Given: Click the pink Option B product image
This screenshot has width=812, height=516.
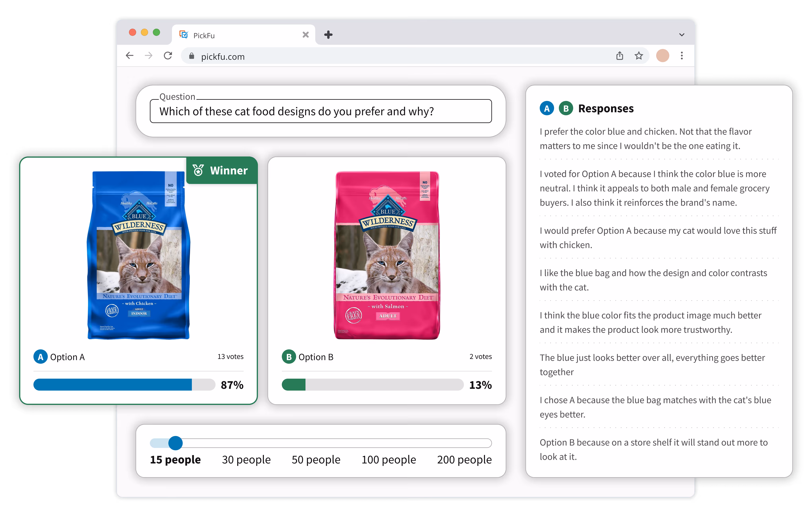Looking at the screenshot, I should pos(387,255).
